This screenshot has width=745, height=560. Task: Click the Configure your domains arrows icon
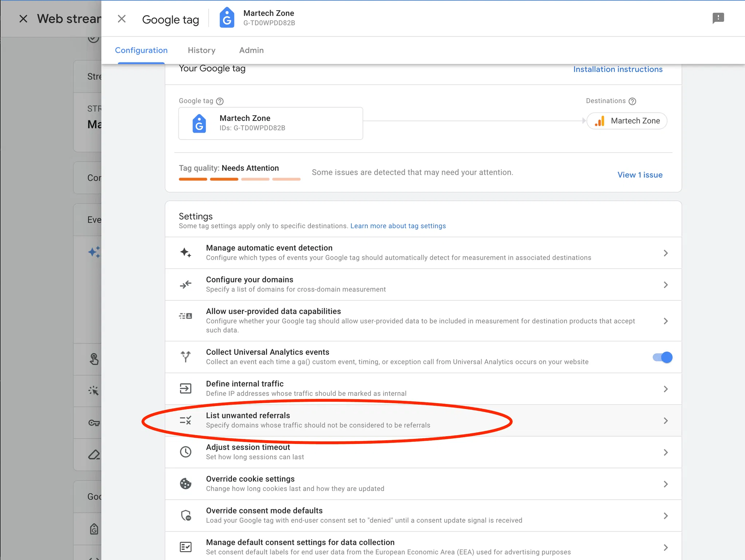(186, 284)
